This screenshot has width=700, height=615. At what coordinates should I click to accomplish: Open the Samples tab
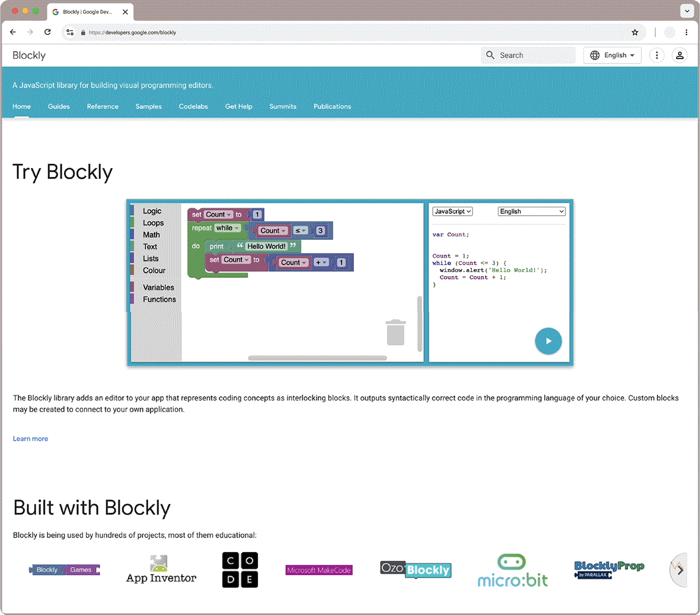coord(149,106)
